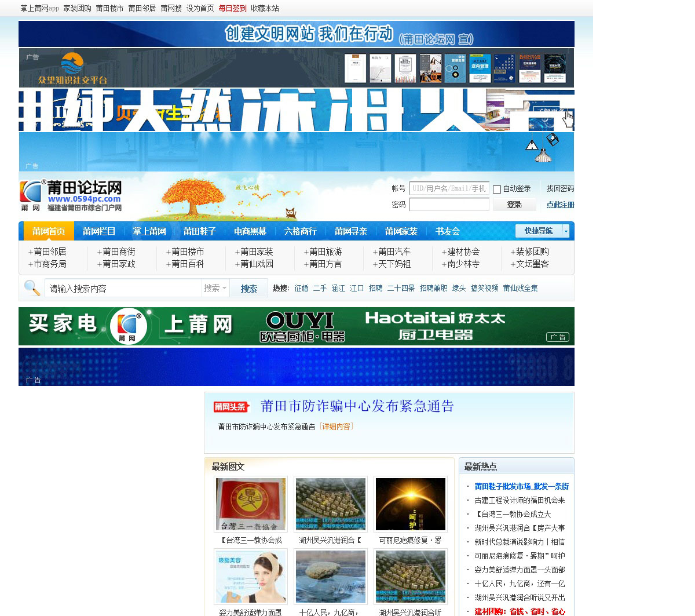Focus the 密码 password input field
This screenshot has width=695, height=616.
449,205
